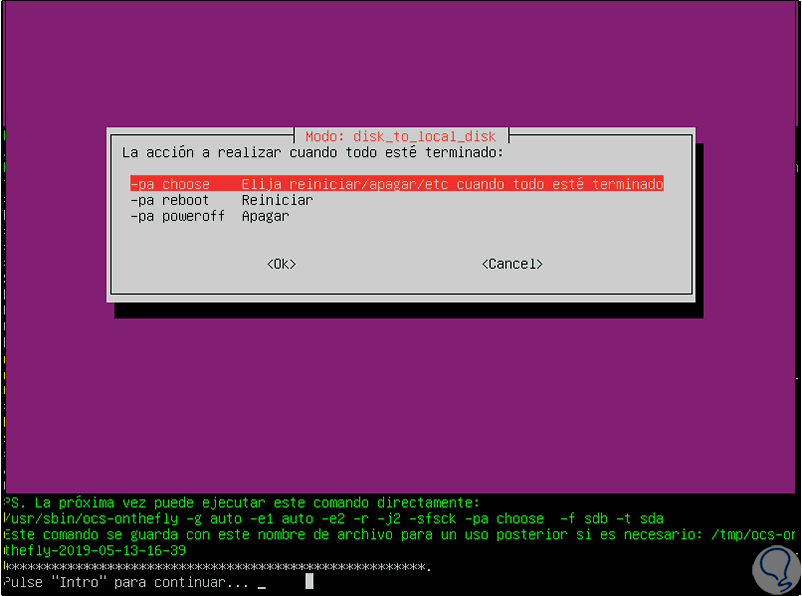The width and height of the screenshot is (802, 596).
Task: Confirm with the <Ok> button
Action: tap(281, 264)
